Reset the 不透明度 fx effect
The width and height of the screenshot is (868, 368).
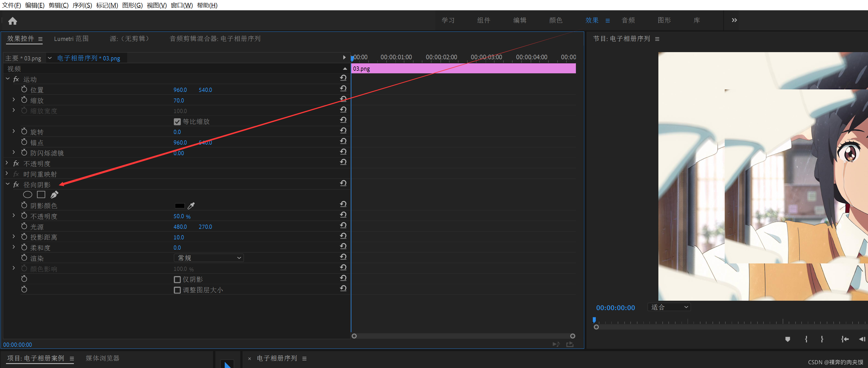click(343, 162)
